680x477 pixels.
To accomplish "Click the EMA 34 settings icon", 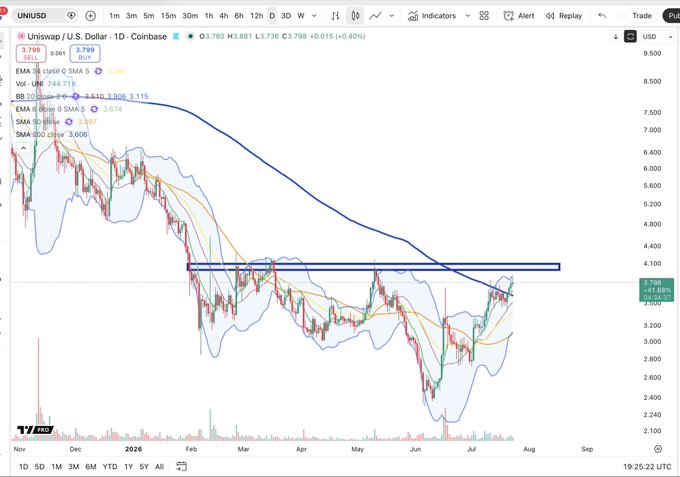I will (98, 71).
